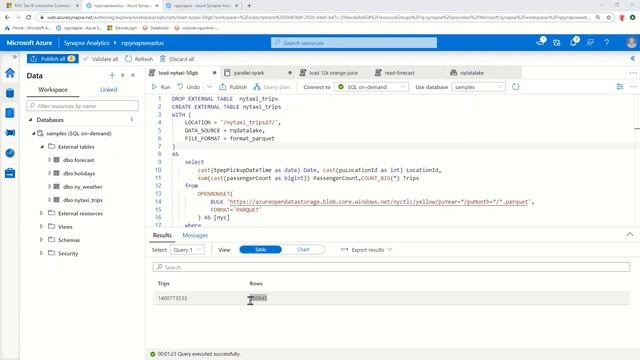This screenshot has height=360, width=640.
Task: Switch to the Linked tab
Action: click(x=109, y=89)
